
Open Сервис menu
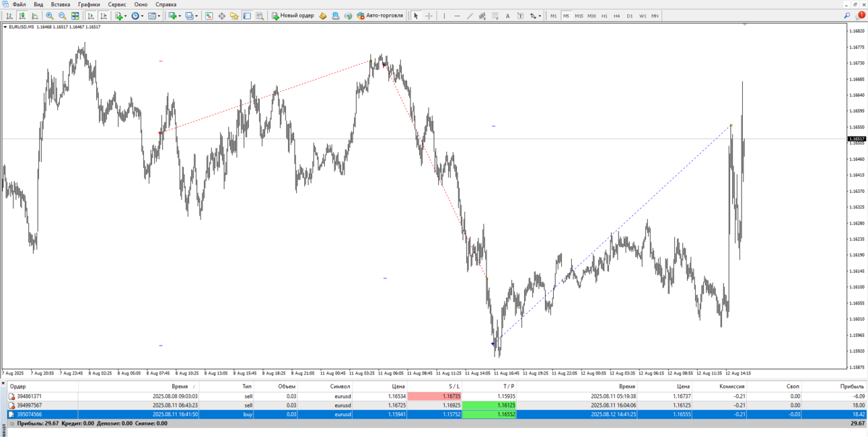(117, 4)
